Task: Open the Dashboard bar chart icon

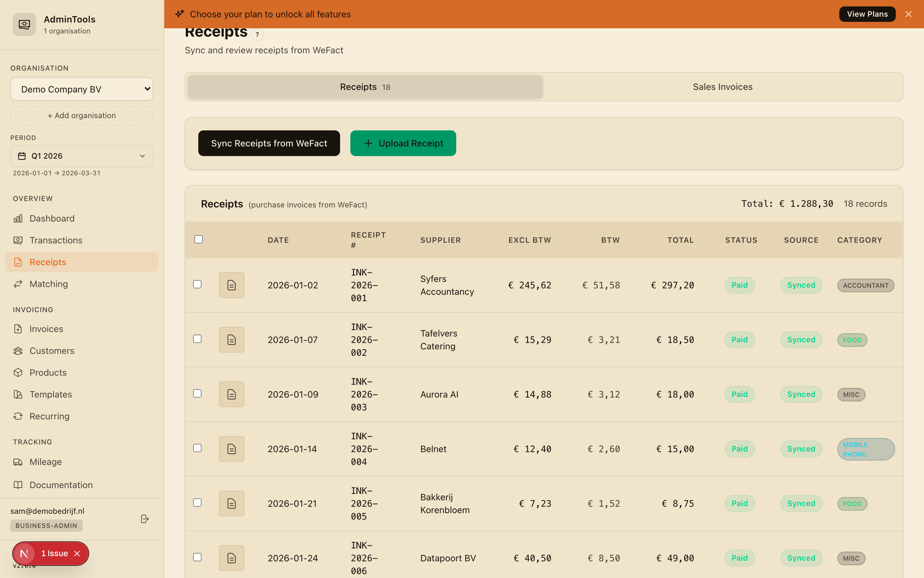Action: coord(18,218)
